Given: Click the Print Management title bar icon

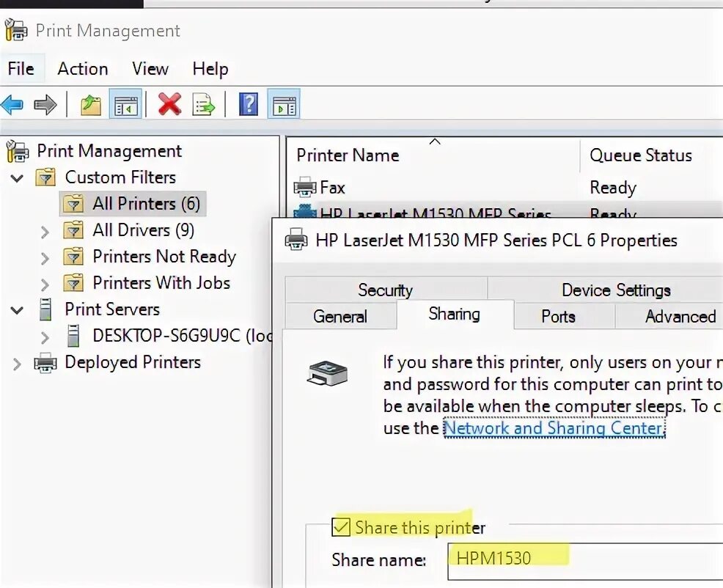Looking at the screenshot, I should [x=15, y=30].
